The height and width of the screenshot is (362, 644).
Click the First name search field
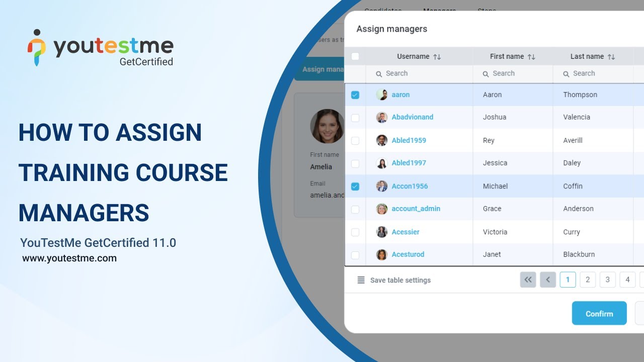[x=513, y=74]
